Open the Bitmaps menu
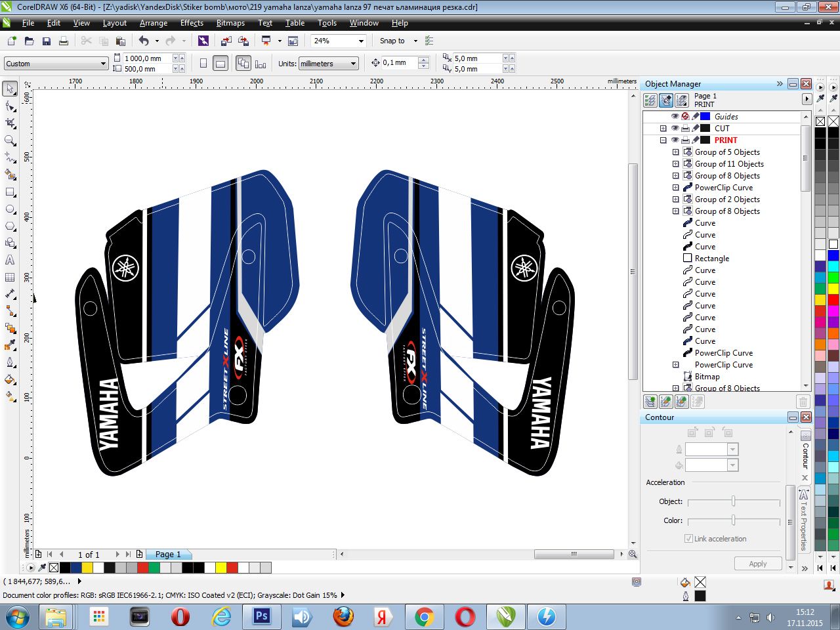This screenshot has height=630, width=840. (230, 23)
